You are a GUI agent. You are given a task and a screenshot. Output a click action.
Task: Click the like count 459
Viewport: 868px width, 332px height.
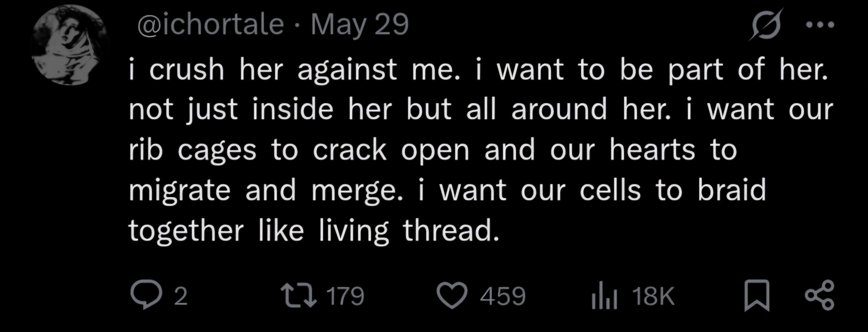pos(503,296)
